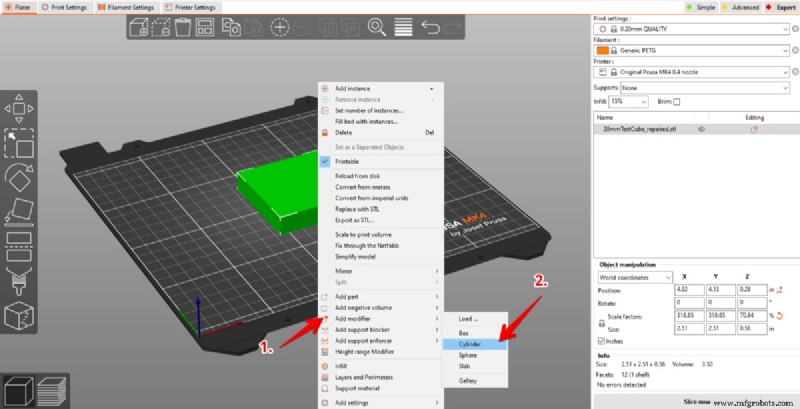Click the Position X input field
This screenshot has height=409, width=800.
[689, 290]
